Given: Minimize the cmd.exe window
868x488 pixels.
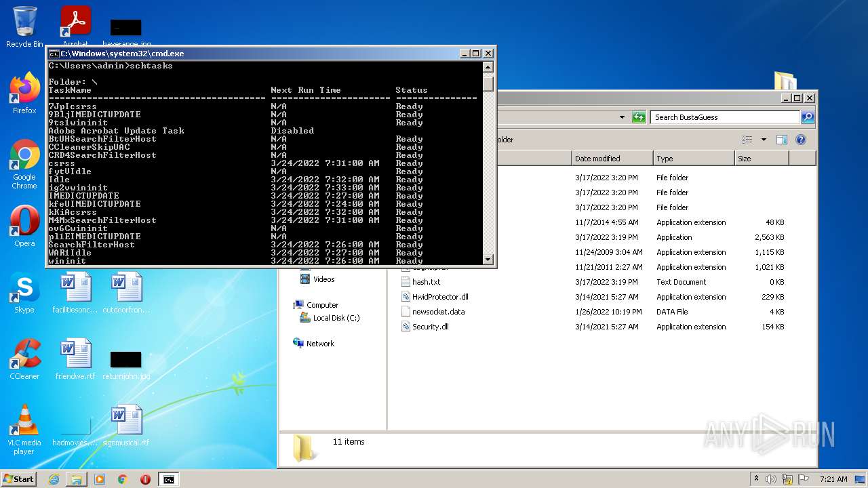Looking at the screenshot, I should tap(465, 54).
